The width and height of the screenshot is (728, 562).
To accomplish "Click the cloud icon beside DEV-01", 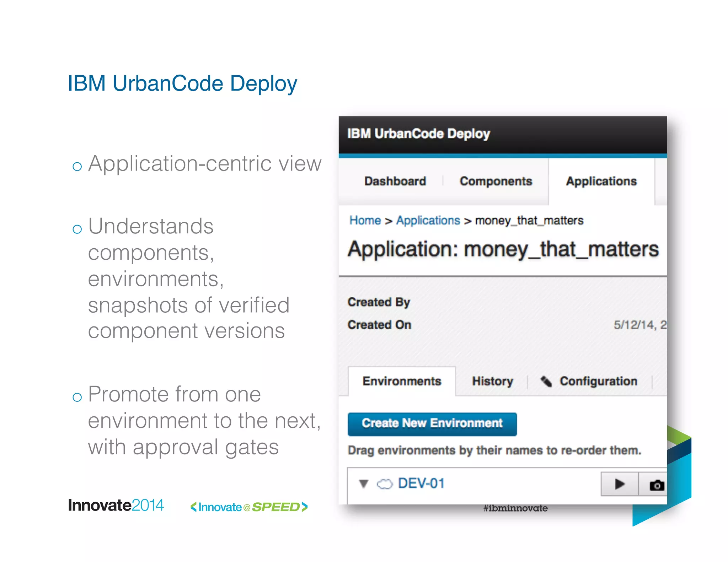I will [385, 484].
